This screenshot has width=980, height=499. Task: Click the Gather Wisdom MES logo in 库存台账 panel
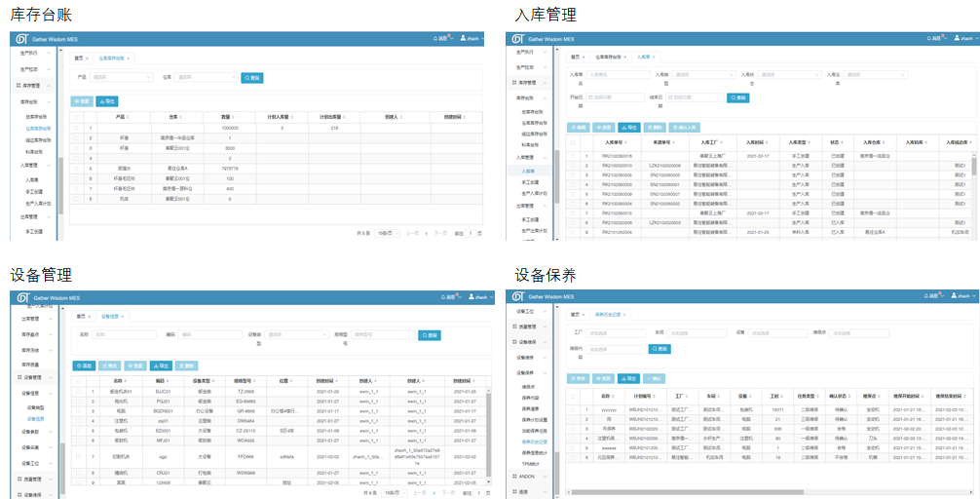click(x=21, y=39)
